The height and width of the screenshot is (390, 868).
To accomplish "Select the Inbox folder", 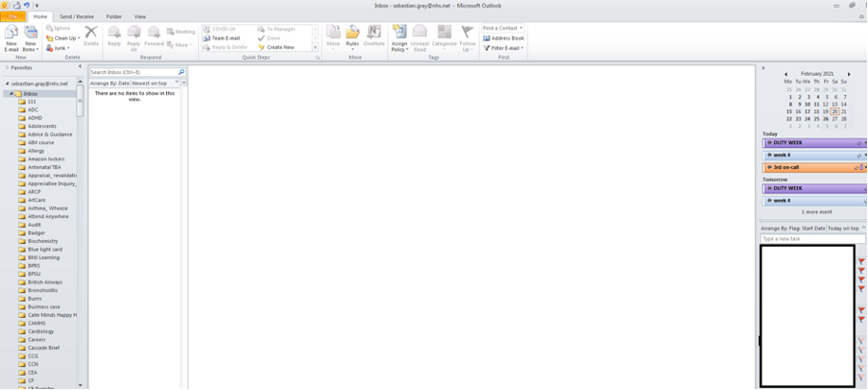I will [31, 93].
